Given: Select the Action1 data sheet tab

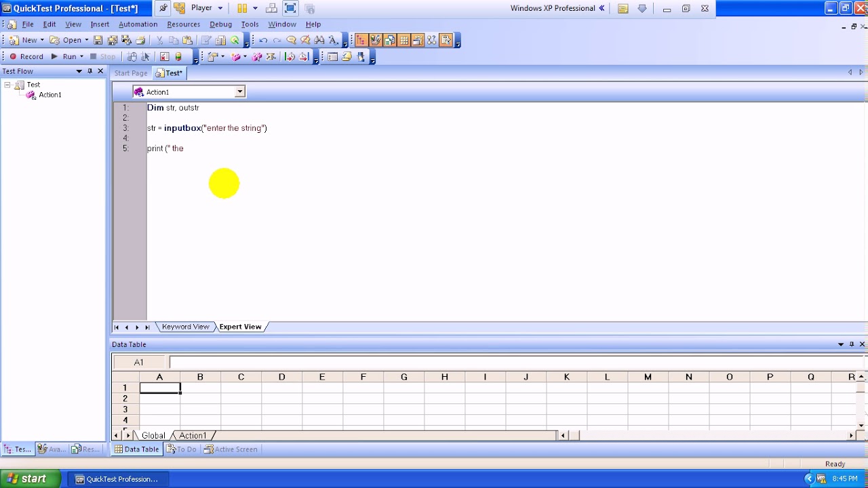Looking at the screenshot, I should click(x=193, y=436).
